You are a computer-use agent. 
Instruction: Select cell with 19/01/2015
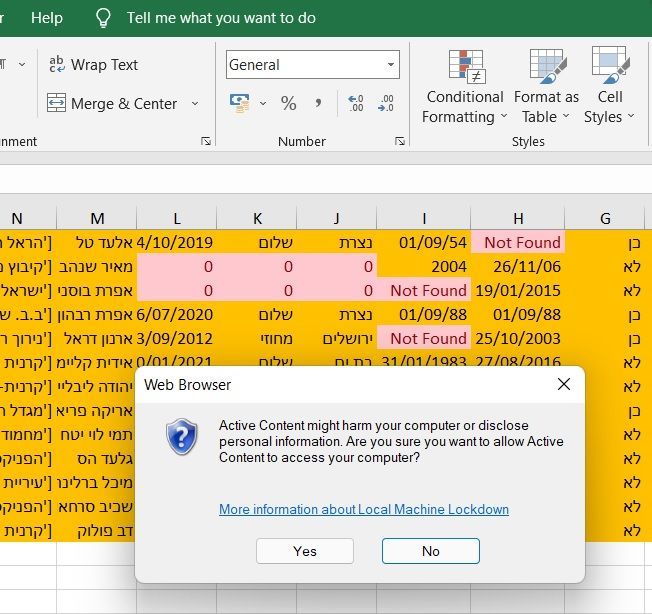(518, 290)
